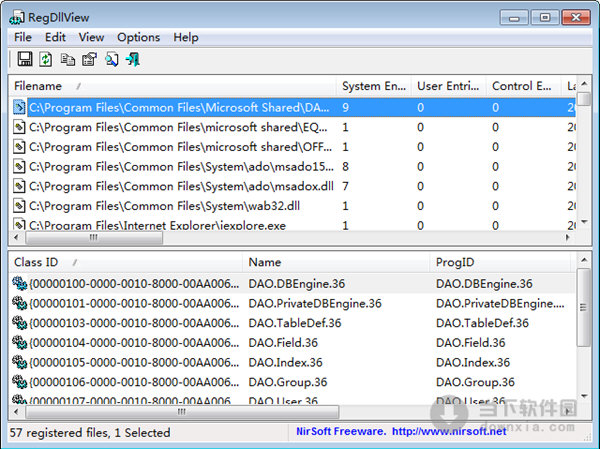
Task: Select the row ending with msadox.dll
Action: [292, 186]
